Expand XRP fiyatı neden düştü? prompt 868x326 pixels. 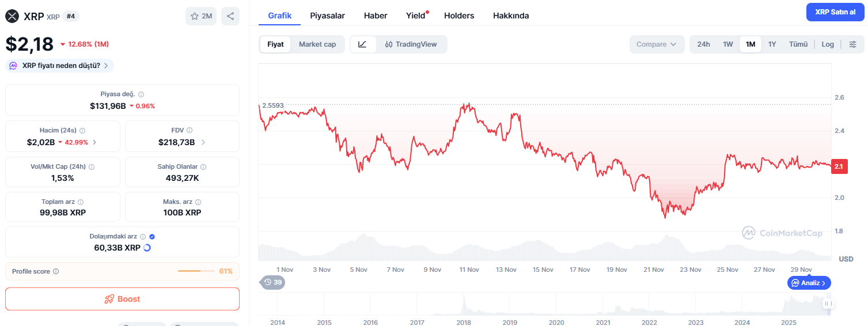60,66
